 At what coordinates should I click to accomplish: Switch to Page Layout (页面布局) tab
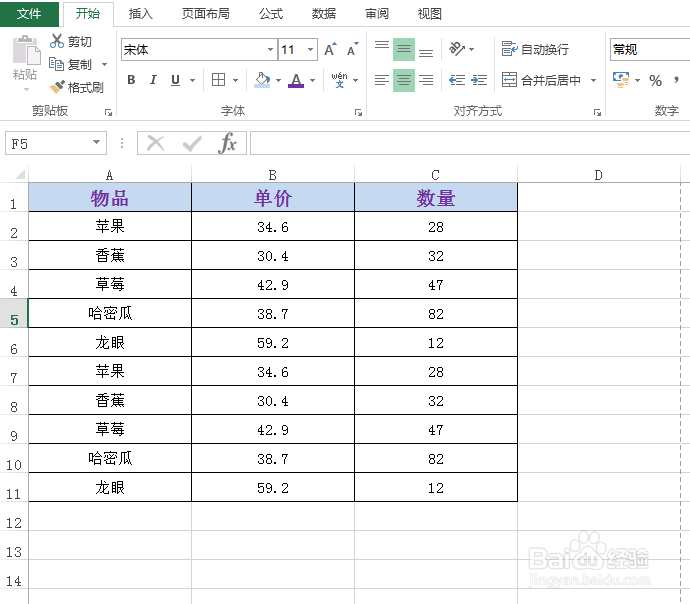coord(206,14)
